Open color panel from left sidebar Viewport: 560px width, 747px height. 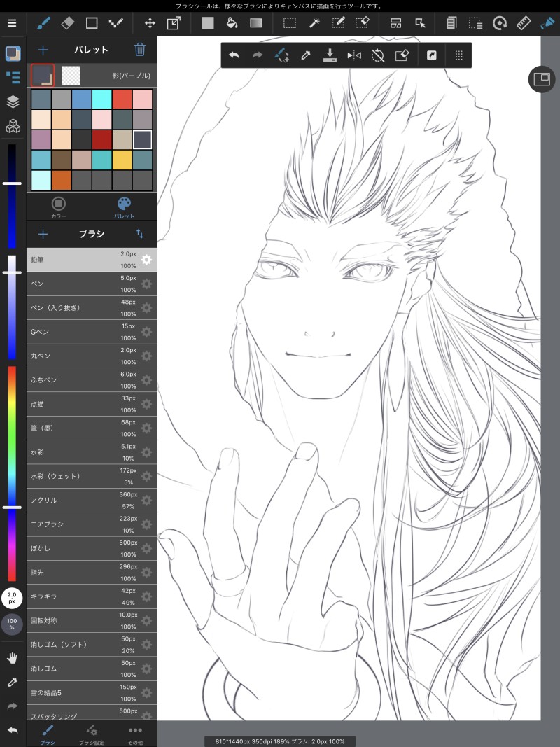pyautogui.click(x=13, y=53)
